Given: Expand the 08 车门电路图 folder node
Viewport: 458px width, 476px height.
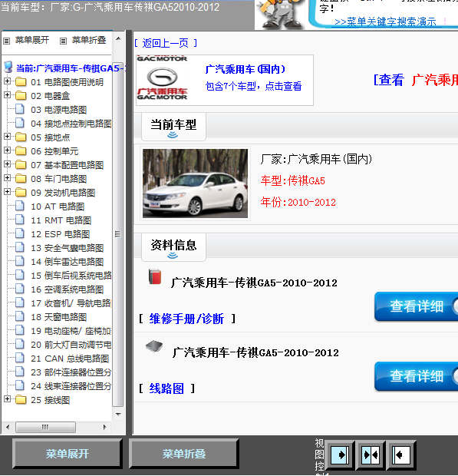Looking at the screenshot, I should 7,178.
